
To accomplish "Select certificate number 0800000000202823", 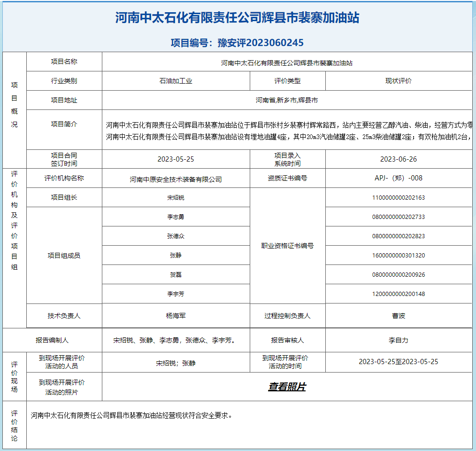I will coord(398,236).
